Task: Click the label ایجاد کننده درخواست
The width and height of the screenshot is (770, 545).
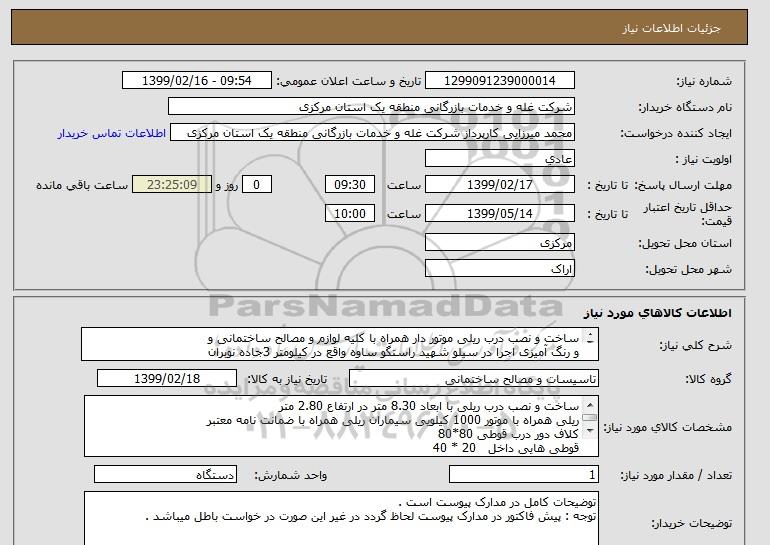Action: (x=676, y=134)
